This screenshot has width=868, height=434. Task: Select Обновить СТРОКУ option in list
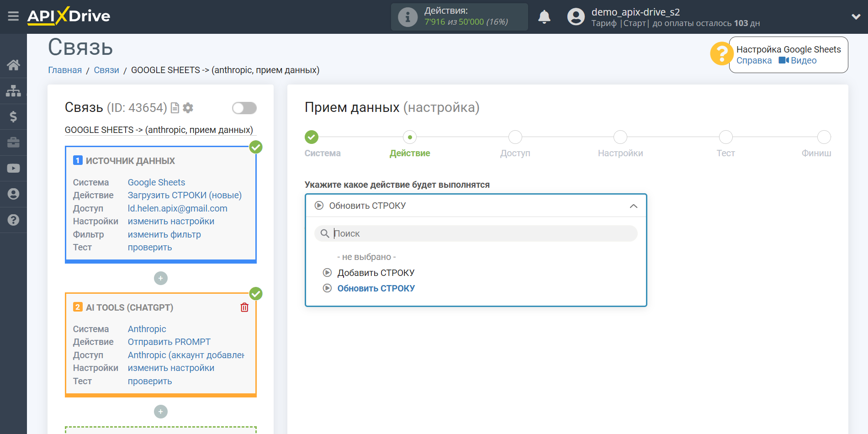point(376,288)
